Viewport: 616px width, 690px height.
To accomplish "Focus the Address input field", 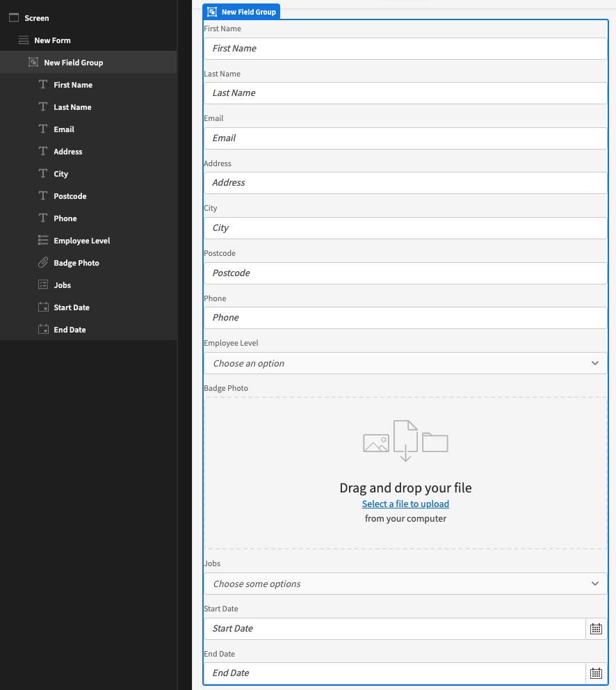I will pos(405,183).
